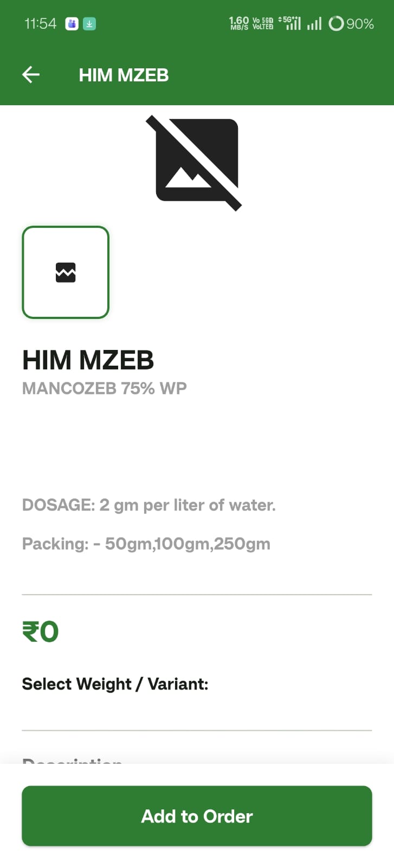Tap the back arrow in header
Image resolution: width=394 pixels, height=868 pixels.
[31, 75]
